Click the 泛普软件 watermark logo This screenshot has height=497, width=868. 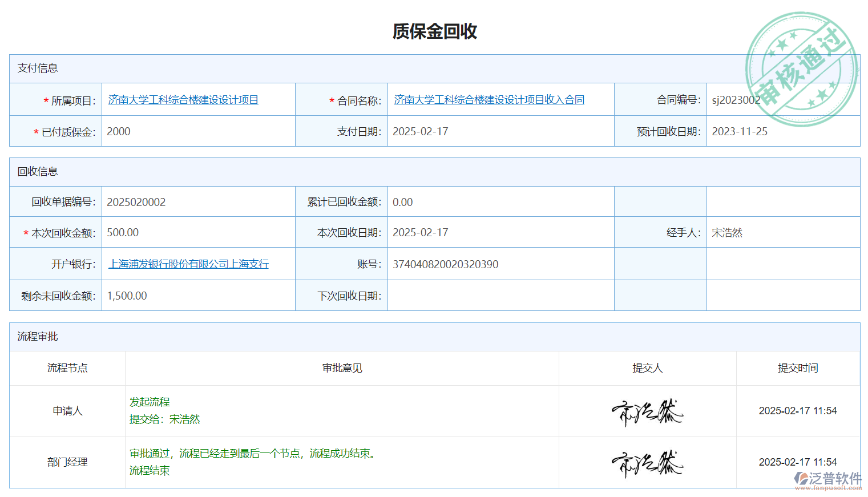pyautogui.click(x=828, y=480)
